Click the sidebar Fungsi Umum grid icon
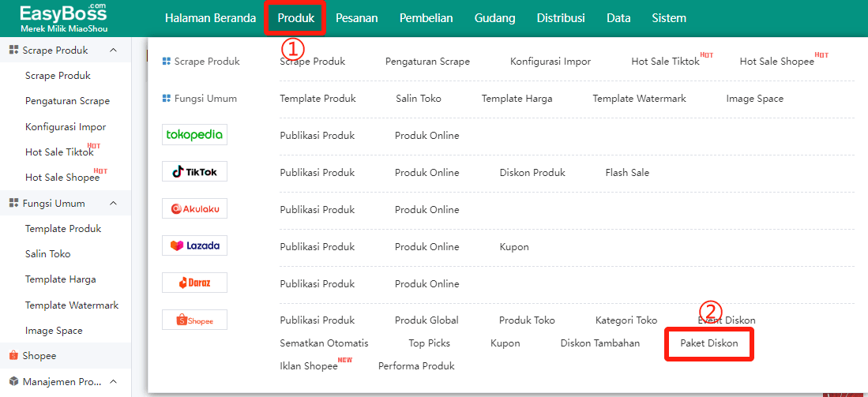This screenshot has height=397, width=868. 14,203
